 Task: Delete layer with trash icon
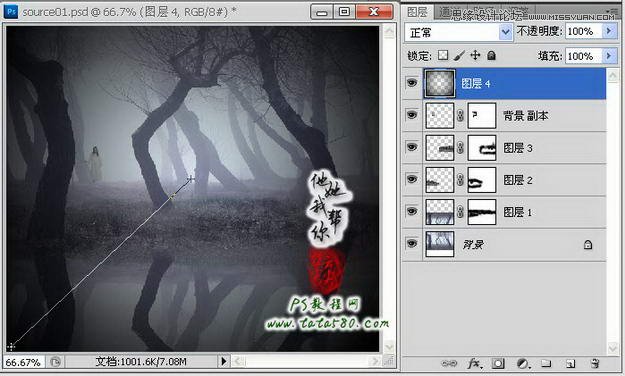[x=595, y=363]
